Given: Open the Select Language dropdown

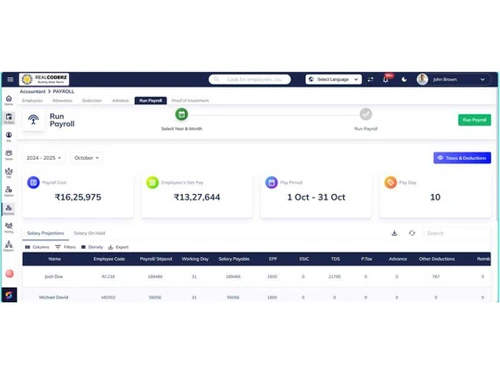Looking at the screenshot, I should (x=333, y=79).
